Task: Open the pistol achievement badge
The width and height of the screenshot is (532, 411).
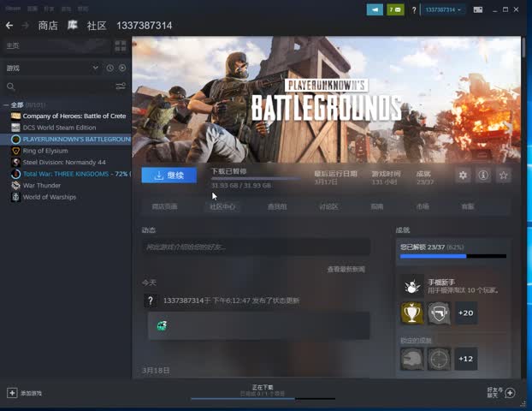Action: [x=439, y=313]
